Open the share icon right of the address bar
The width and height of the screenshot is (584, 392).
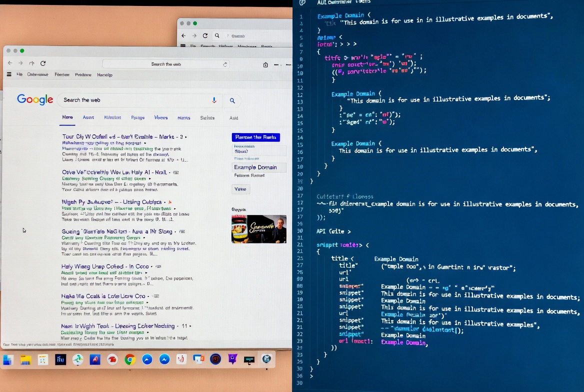click(x=265, y=64)
